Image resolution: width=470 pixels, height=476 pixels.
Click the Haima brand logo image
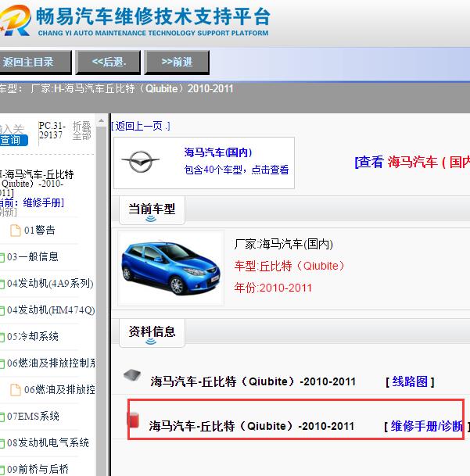pos(140,162)
